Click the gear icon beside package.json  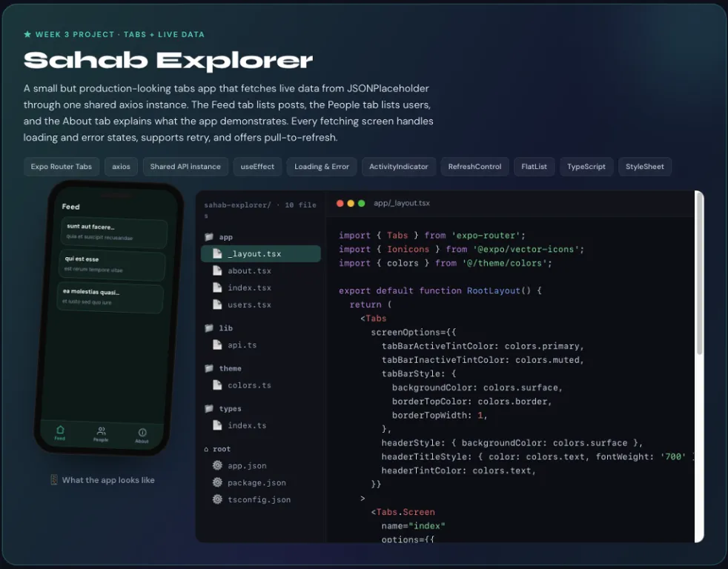coord(217,482)
